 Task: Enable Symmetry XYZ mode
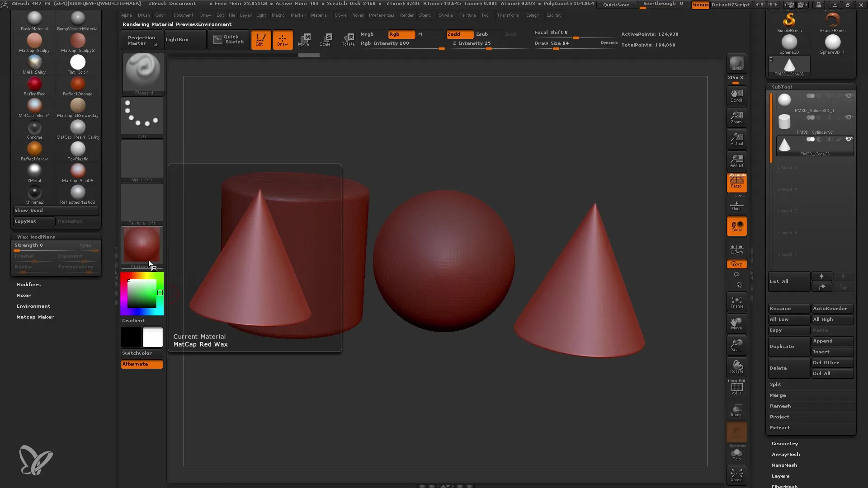[x=736, y=264]
